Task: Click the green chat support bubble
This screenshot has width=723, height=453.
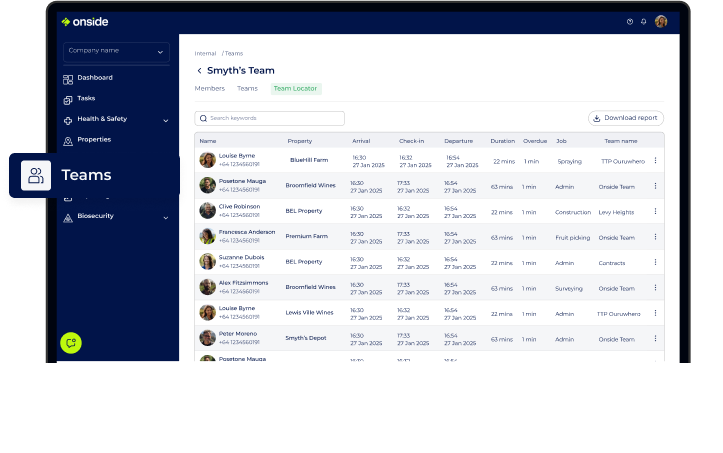Action: pos(70,343)
